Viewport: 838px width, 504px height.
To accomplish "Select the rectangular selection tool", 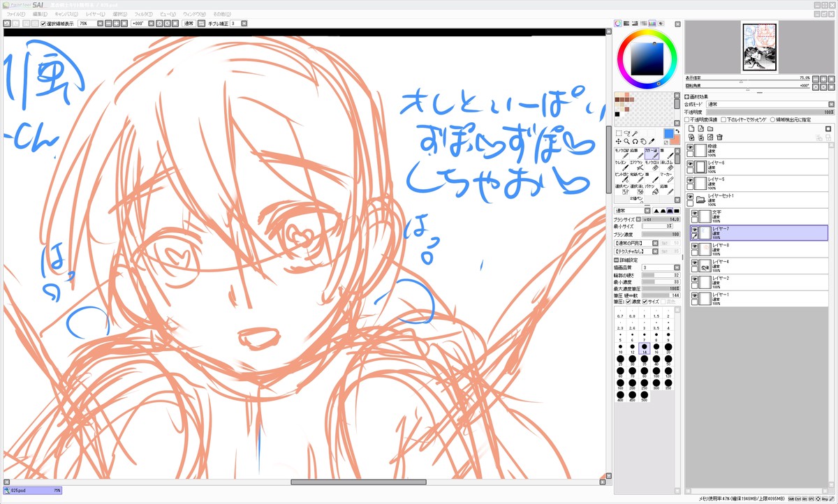I will [x=619, y=133].
